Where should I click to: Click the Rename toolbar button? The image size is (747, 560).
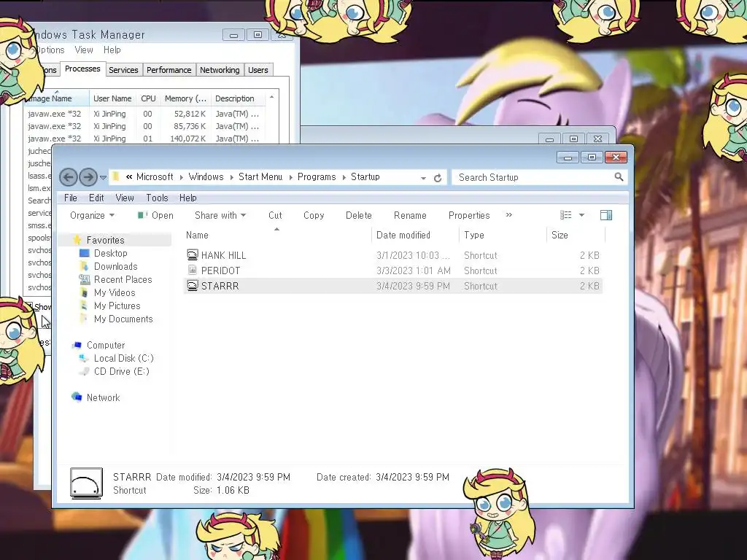pos(410,215)
